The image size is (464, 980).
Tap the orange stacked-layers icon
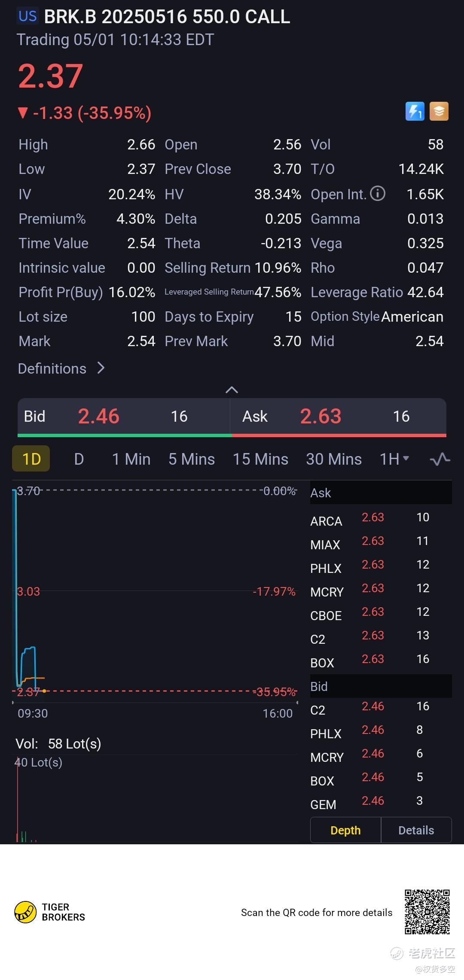coord(439,111)
